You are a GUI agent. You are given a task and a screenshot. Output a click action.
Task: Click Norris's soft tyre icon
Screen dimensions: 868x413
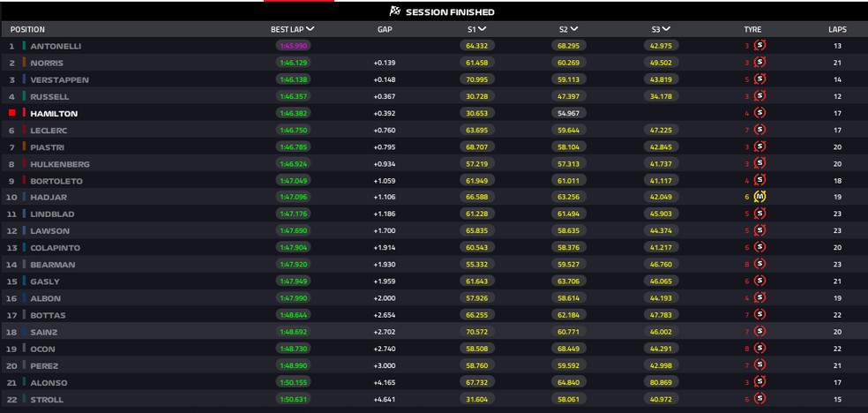[760, 63]
